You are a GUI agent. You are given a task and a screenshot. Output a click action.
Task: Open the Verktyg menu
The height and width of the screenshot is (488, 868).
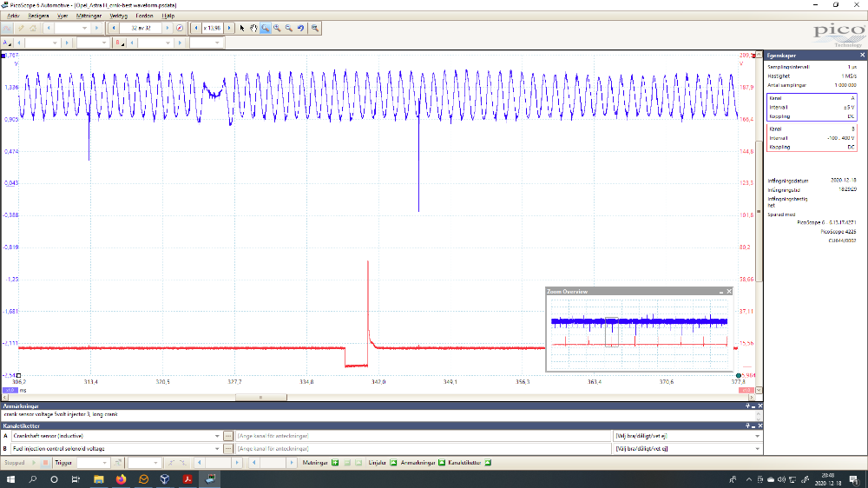click(x=117, y=15)
